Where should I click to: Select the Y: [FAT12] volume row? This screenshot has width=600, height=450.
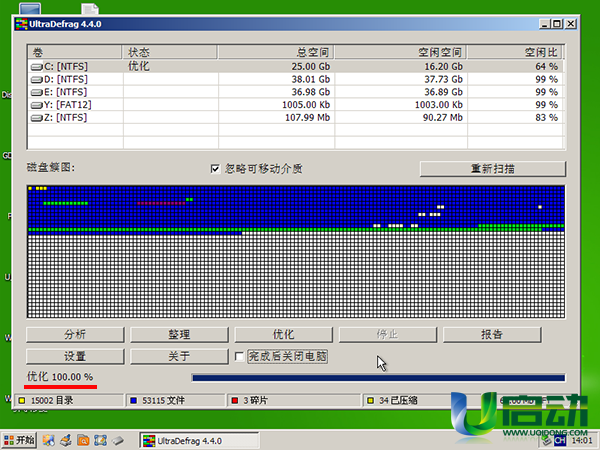[295, 104]
